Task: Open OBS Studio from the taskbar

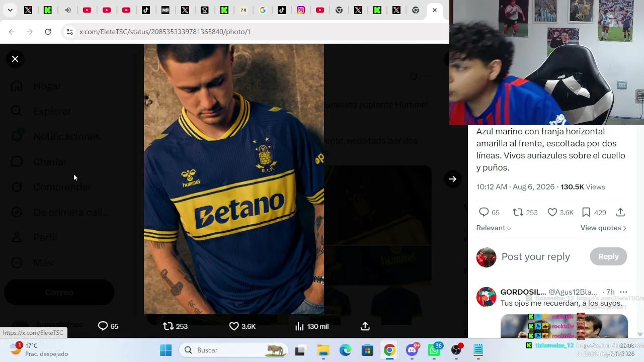Action: (x=456, y=350)
